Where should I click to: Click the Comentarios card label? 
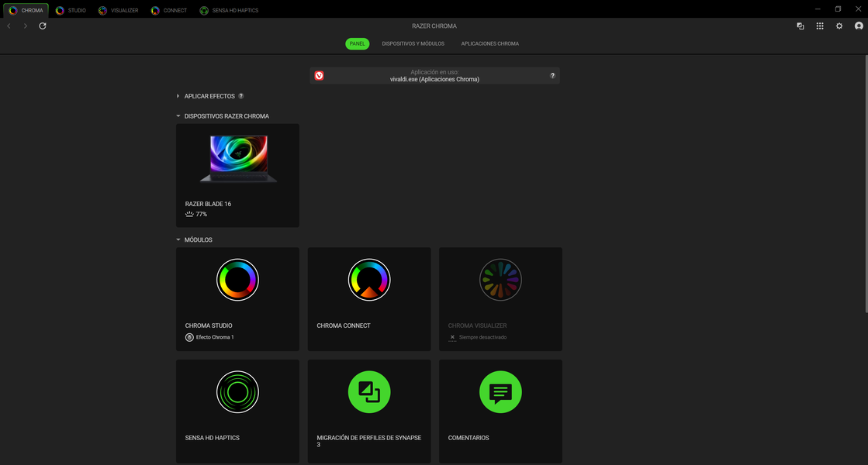(x=469, y=438)
